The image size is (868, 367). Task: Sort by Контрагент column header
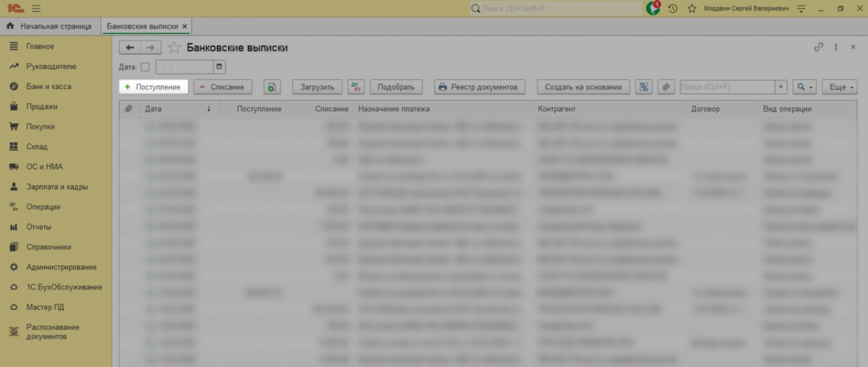[x=610, y=109]
